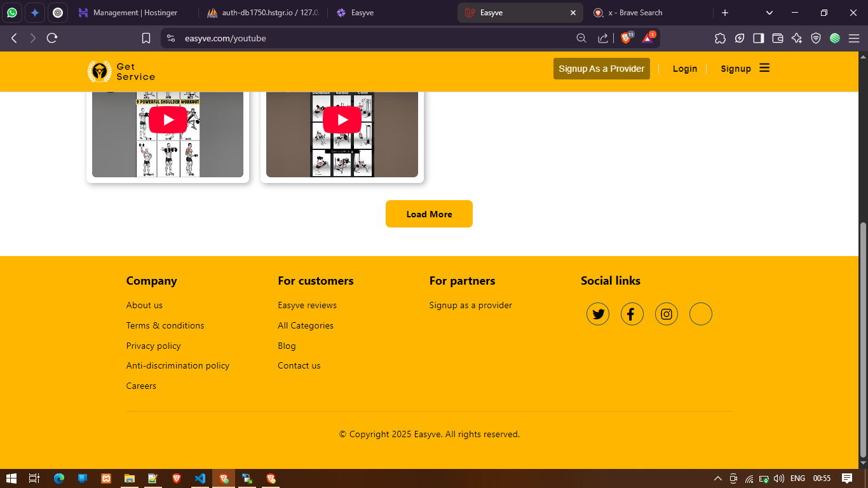The height and width of the screenshot is (488, 868).
Task: Open the Facebook social link icon
Action: [632, 314]
